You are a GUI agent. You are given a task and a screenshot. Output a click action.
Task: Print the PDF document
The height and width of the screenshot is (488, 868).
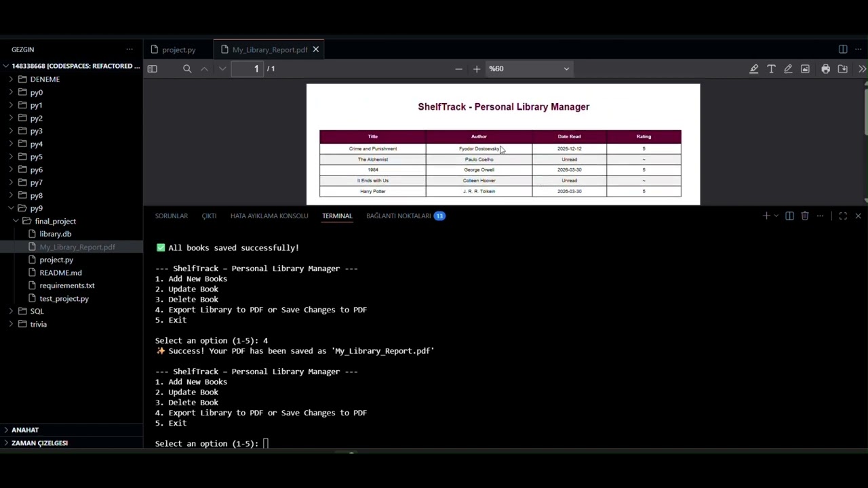[x=825, y=68]
